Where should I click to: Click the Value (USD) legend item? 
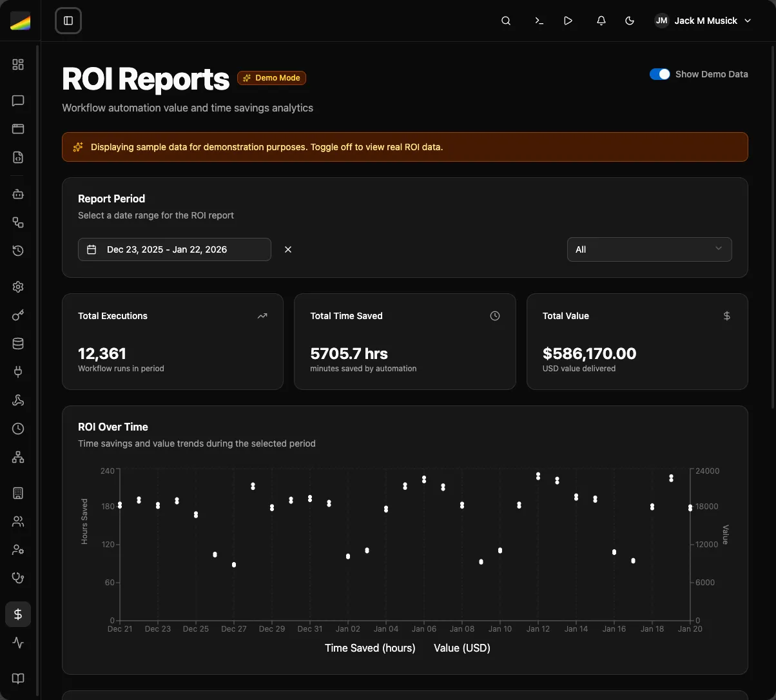[462, 648]
